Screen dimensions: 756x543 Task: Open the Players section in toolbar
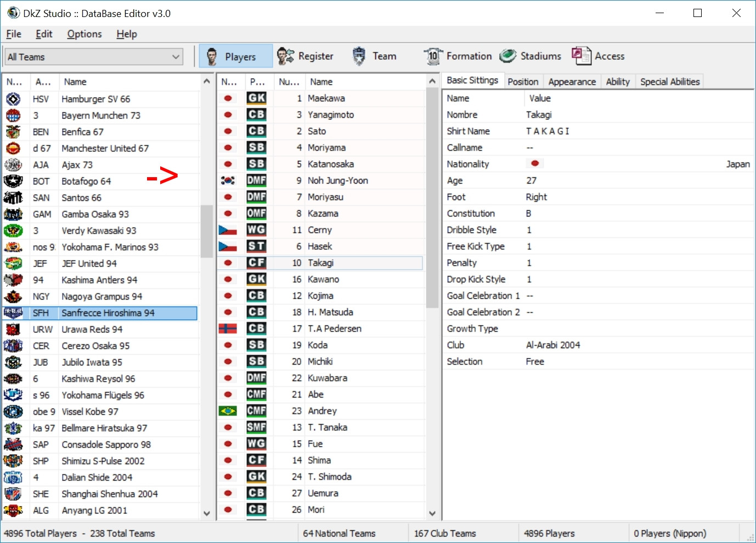coord(235,56)
